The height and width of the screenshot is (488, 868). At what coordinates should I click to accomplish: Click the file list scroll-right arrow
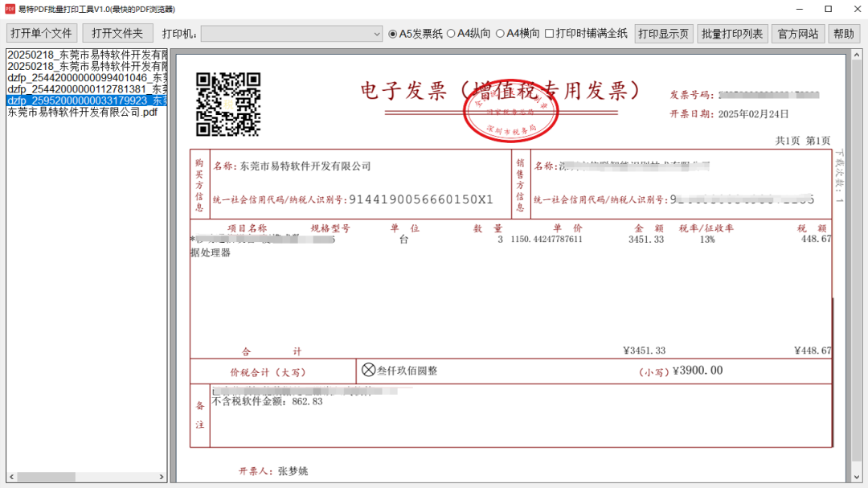point(161,477)
